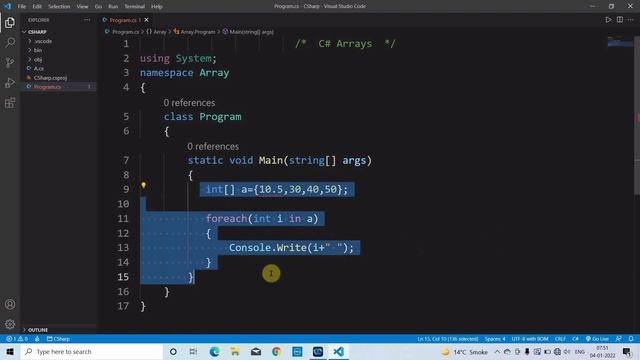640x360 pixels.
Task: Change C# language mode in status bar
Action: point(575,339)
